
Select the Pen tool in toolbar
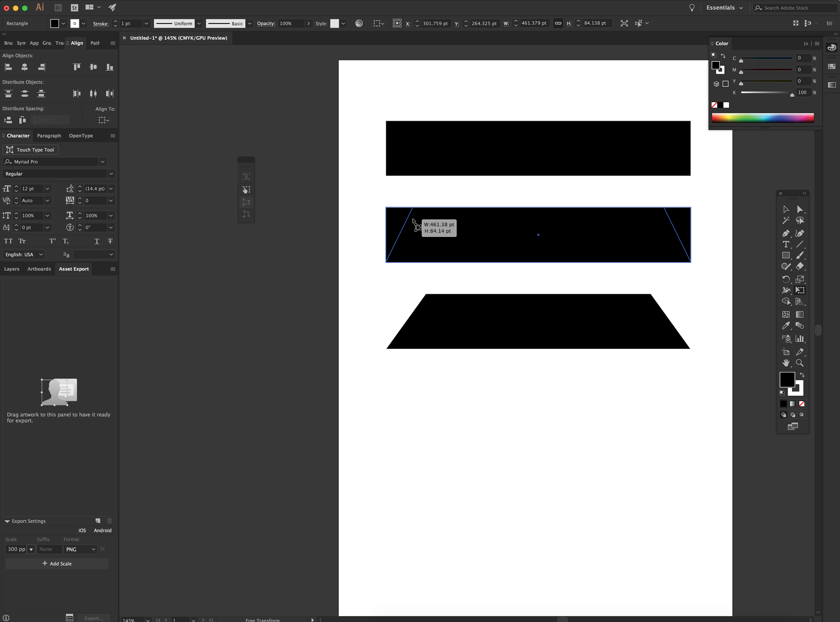coord(786,233)
